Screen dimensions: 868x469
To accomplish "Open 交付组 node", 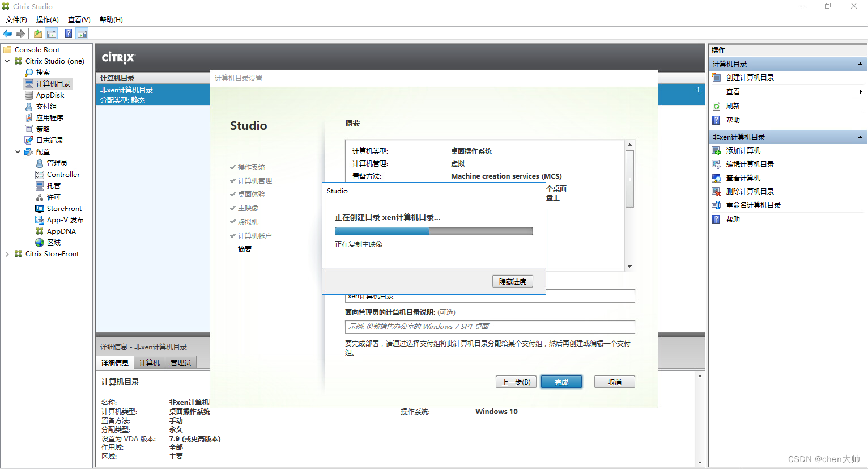I will pyautogui.click(x=46, y=107).
